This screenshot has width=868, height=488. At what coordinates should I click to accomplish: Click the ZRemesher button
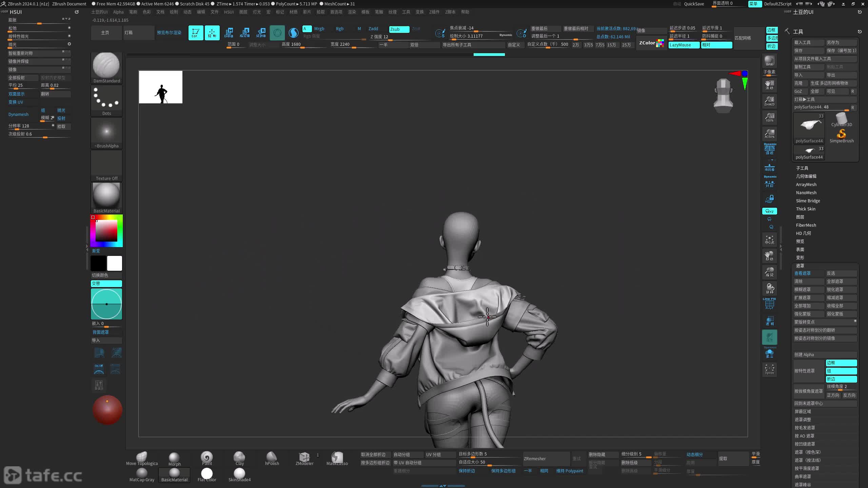546,459
